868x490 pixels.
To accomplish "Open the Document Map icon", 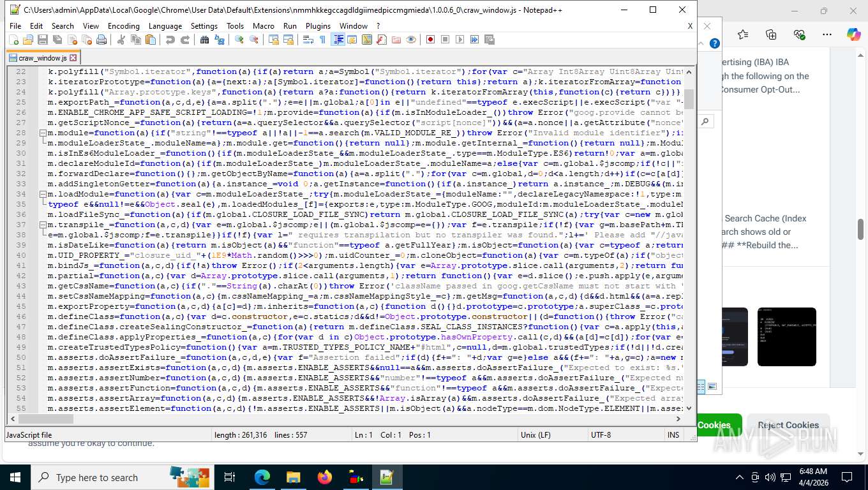I will click(367, 40).
